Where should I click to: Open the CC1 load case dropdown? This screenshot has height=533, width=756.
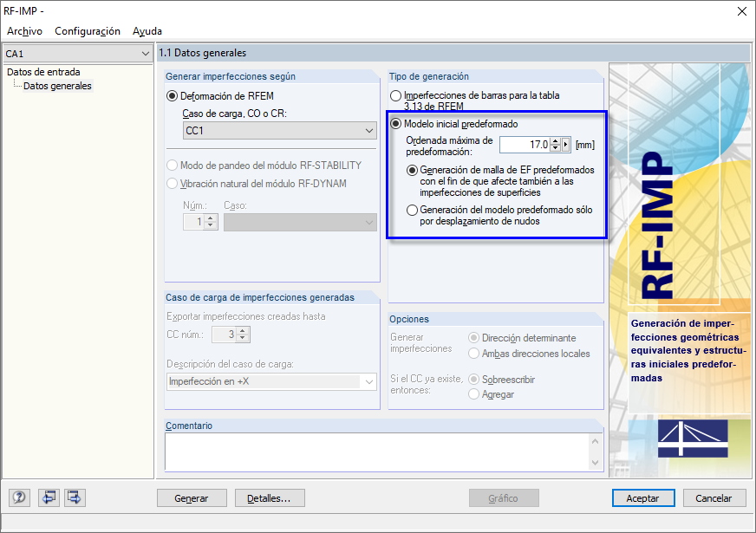[279, 130]
